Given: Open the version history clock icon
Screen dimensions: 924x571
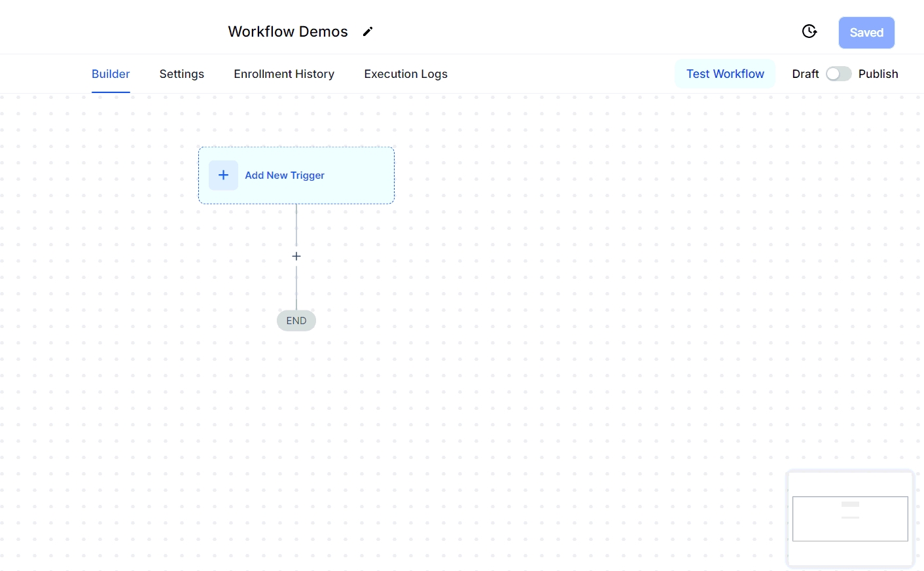Looking at the screenshot, I should [x=809, y=31].
